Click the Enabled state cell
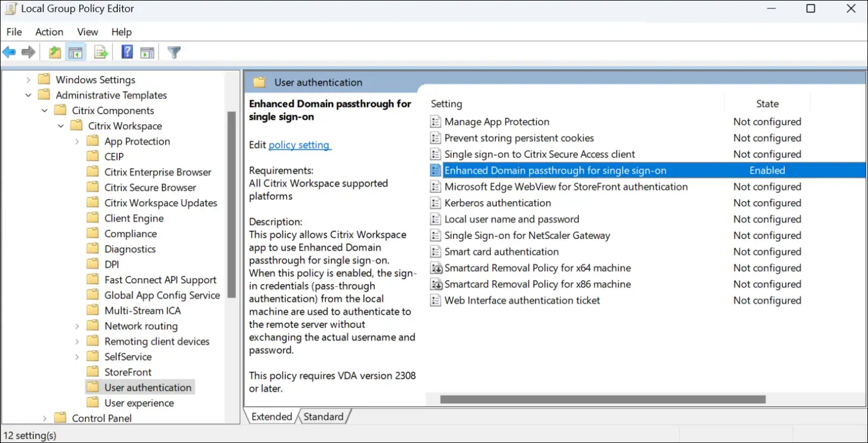 click(767, 170)
